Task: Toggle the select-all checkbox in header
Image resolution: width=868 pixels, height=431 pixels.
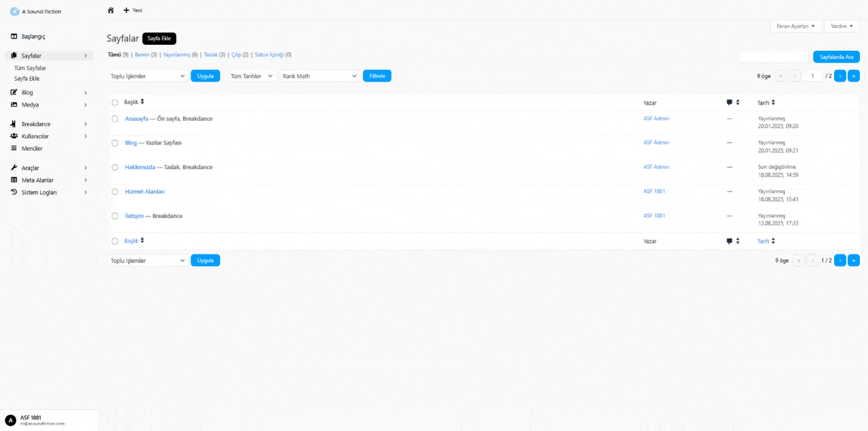Action: [x=115, y=102]
